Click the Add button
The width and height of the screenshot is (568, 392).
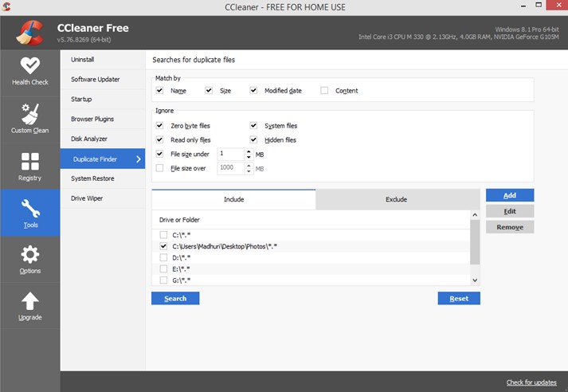(x=510, y=195)
